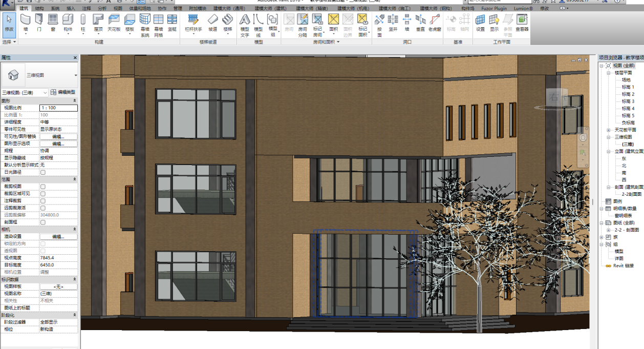Switch to the 结构 ribbon tab

click(x=39, y=9)
